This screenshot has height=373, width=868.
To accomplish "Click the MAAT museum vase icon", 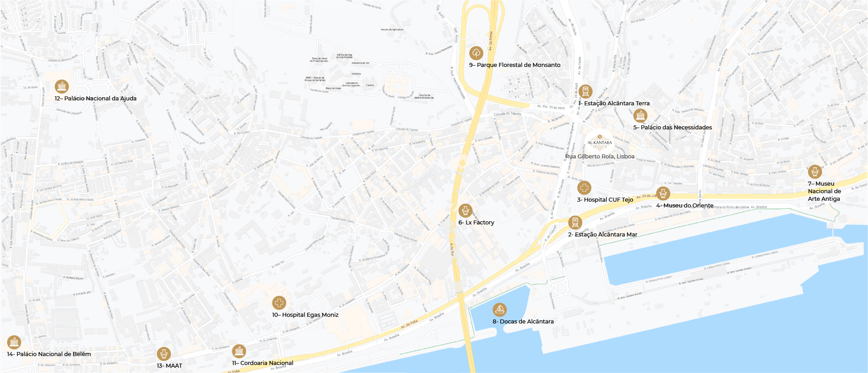I will tap(164, 354).
